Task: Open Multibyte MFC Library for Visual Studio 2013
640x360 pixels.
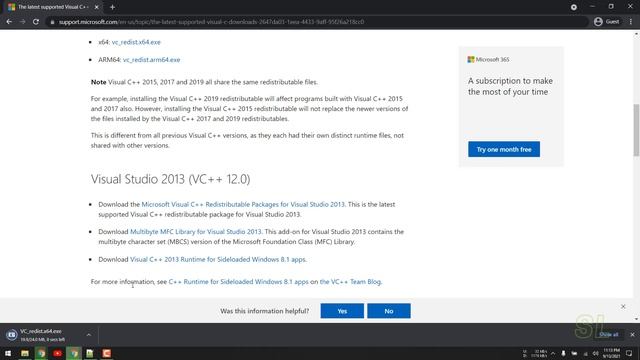Action: tap(196, 231)
